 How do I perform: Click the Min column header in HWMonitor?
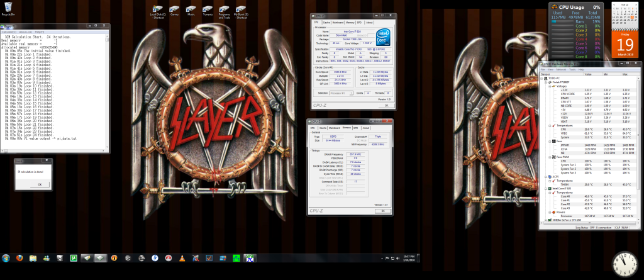pyautogui.click(x=613, y=74)
